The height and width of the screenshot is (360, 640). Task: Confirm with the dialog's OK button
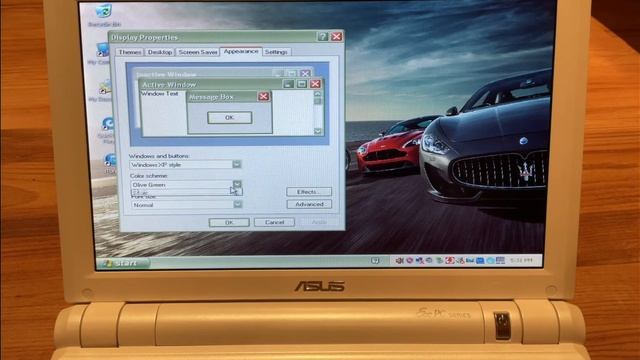229,222
